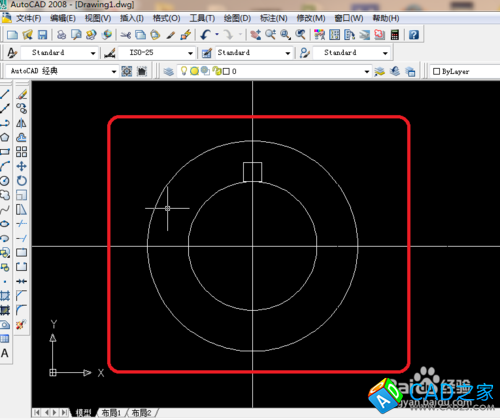
Task: Open the 视图(V) menu
Action: 98,18
